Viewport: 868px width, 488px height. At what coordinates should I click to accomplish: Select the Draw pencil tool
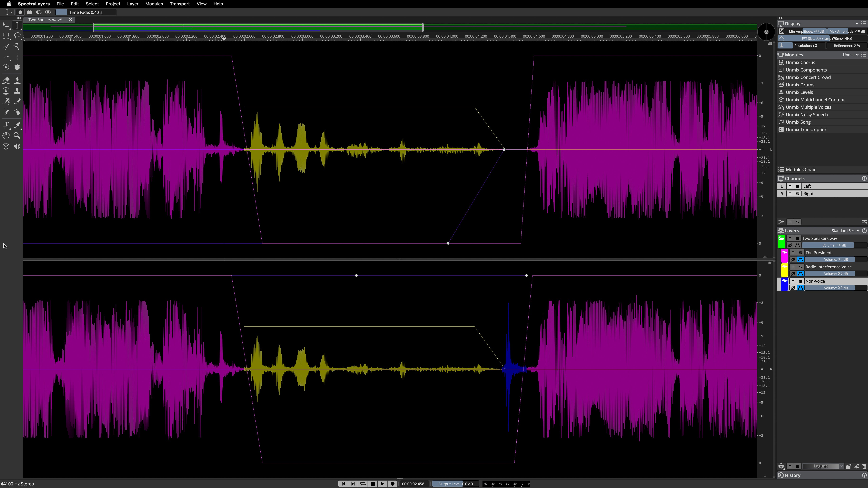click(6, 112)
